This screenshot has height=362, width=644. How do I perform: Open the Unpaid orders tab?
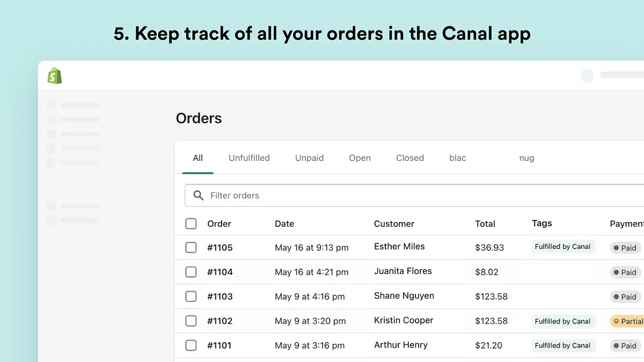[310, 158]
